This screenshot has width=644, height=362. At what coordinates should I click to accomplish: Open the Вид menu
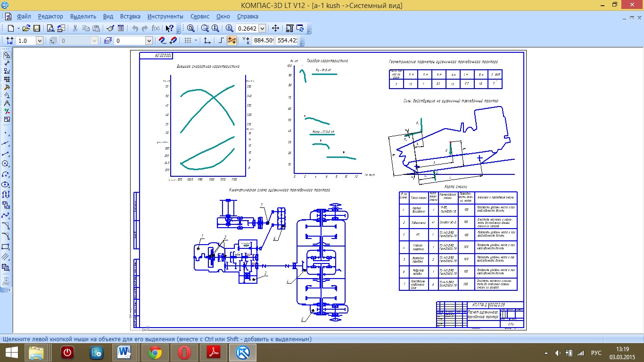click(x=108, y=16)
